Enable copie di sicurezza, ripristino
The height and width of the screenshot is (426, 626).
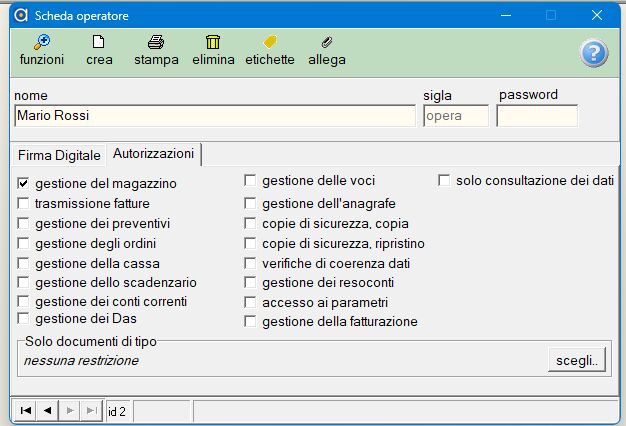251,243
